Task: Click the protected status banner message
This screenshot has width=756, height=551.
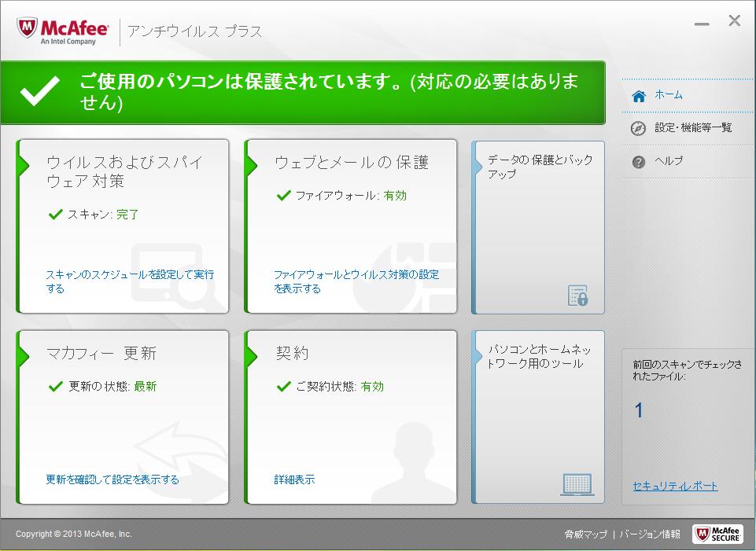Action: (x=329, y=91)
